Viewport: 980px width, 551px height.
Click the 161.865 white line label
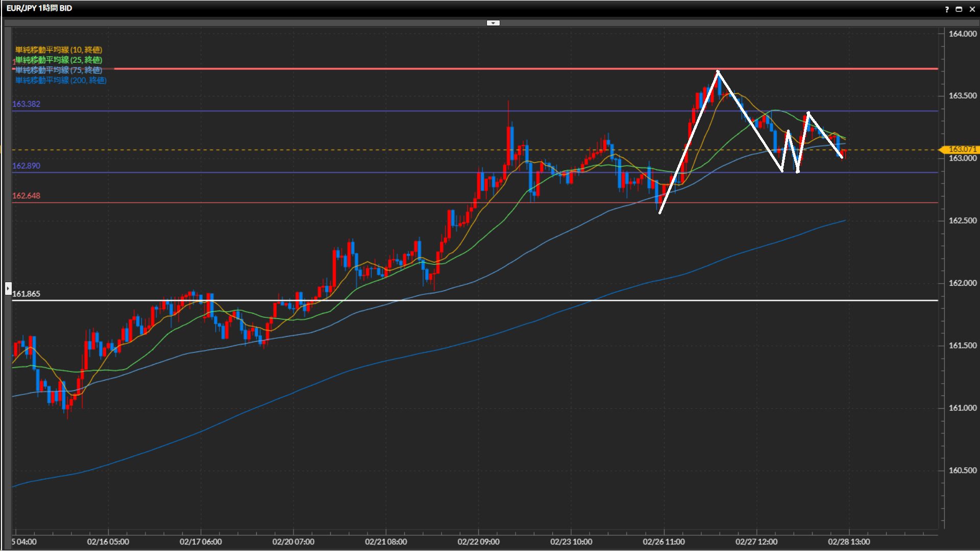tap(26, 294)
